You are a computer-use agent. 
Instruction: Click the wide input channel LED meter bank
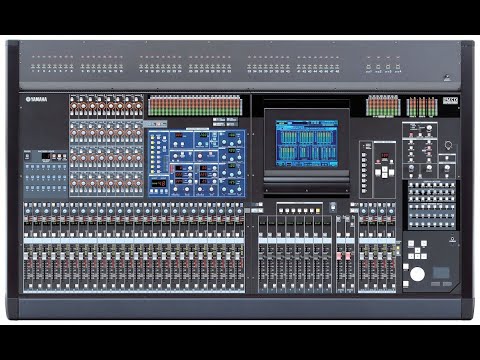tap(195, 106)
